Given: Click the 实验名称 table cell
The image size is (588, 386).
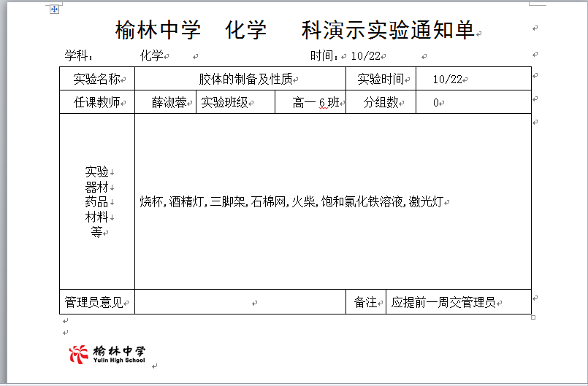Looking at the screenshot, I should click(x=97, y=79).
